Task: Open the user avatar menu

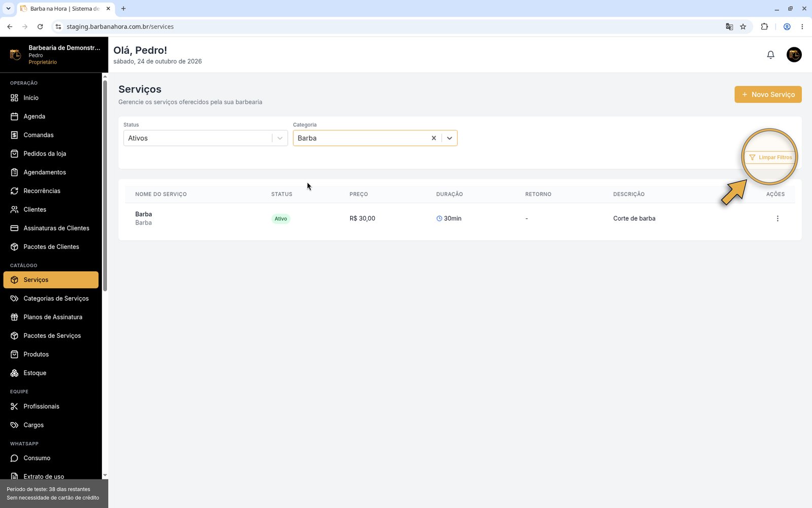Action: [x=794, y=54]
